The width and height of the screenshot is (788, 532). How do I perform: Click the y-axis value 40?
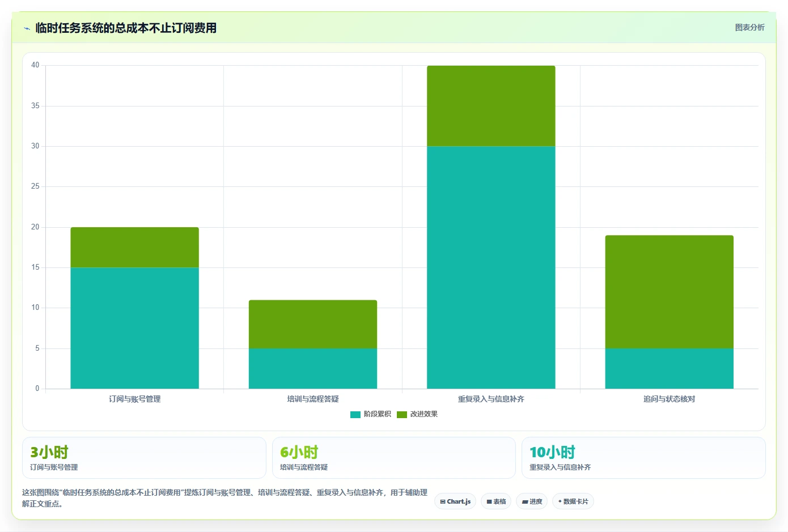point(35,65)
